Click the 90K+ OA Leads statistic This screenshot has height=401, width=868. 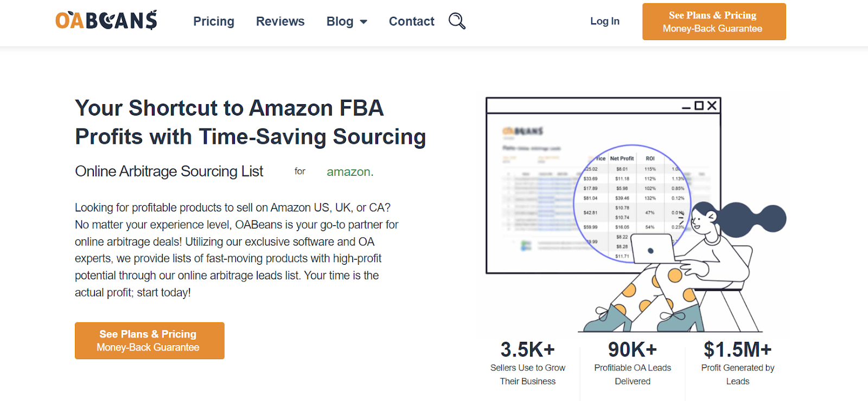pos(633,350)
